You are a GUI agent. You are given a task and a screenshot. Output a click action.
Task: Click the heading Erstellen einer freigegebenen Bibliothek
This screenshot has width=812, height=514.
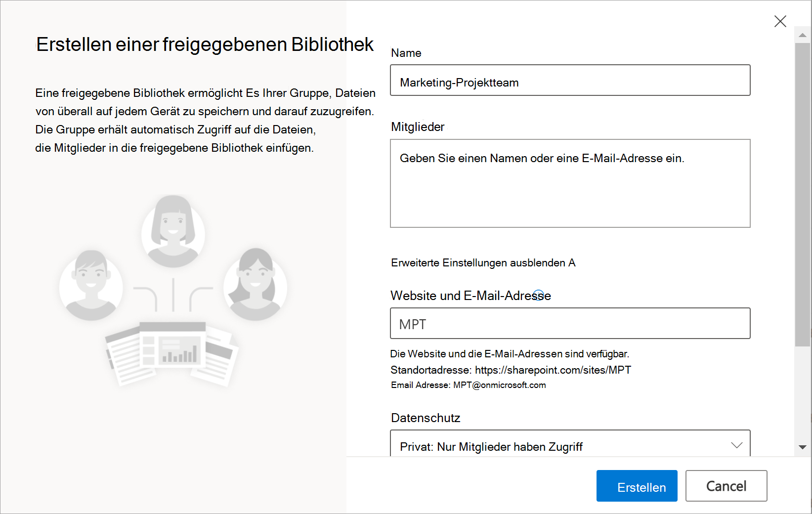click(x=205, y=44)
